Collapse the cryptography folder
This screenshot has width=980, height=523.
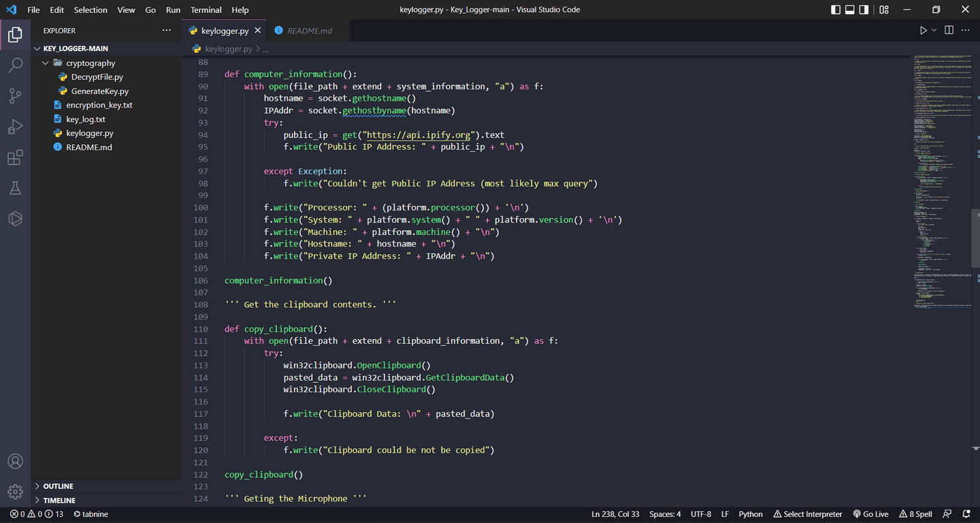(107, 63)
